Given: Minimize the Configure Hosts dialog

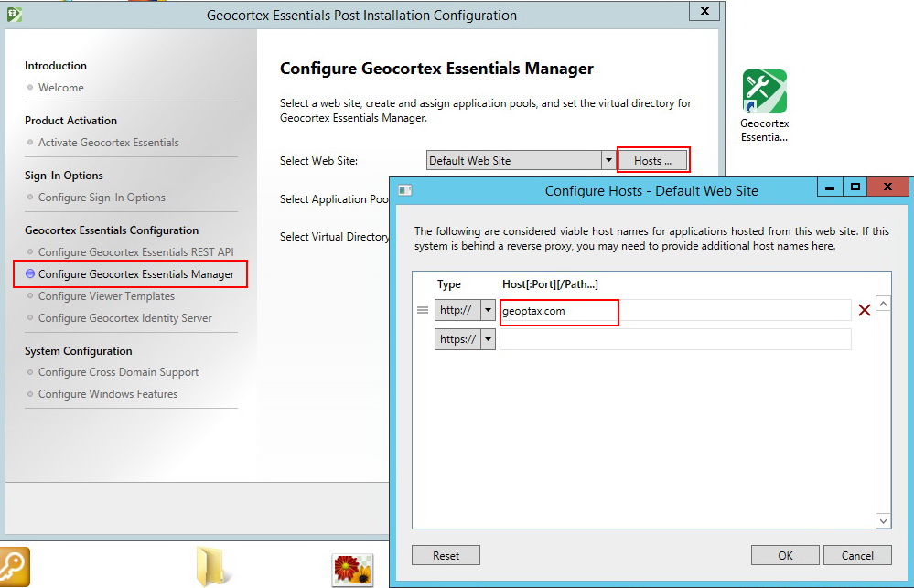Looking at the screenshot, I should (830, 187).
